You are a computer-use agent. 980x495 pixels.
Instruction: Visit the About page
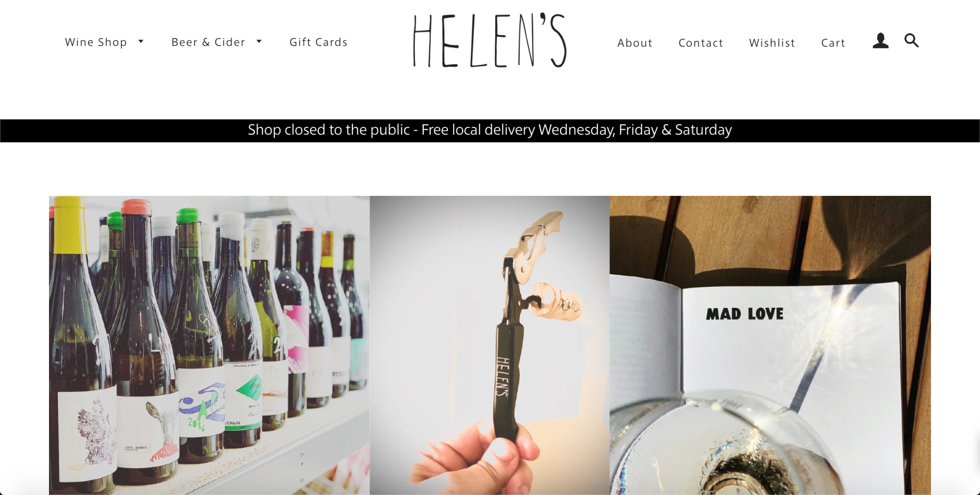635,43
